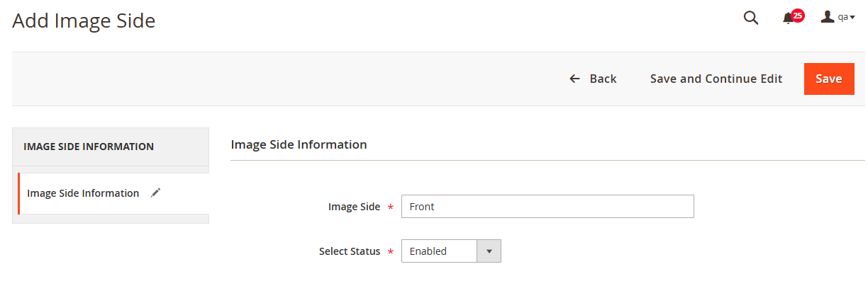Click the Image Side field label
This screenshot has height=286, width=868.
354,207
